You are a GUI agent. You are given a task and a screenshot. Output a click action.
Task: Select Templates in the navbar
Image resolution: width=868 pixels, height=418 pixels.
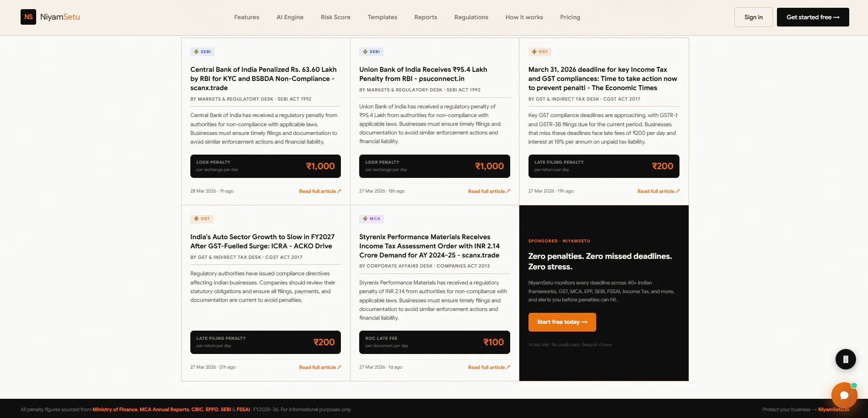[x=383, y=17]
